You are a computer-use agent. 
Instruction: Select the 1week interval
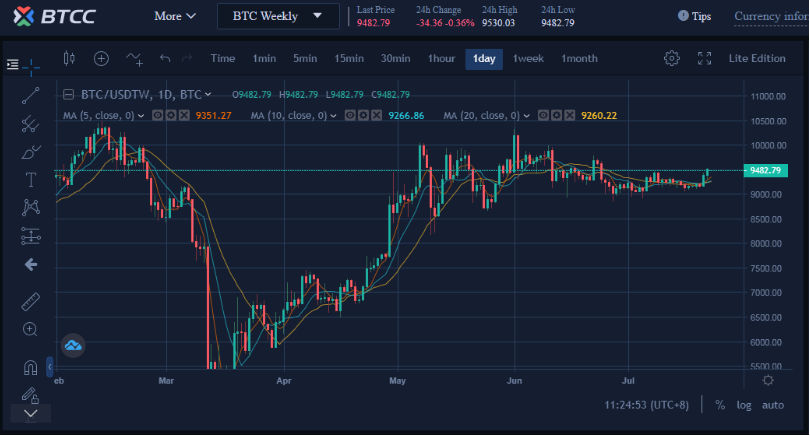pyautogui.click(x=528, y=58)
